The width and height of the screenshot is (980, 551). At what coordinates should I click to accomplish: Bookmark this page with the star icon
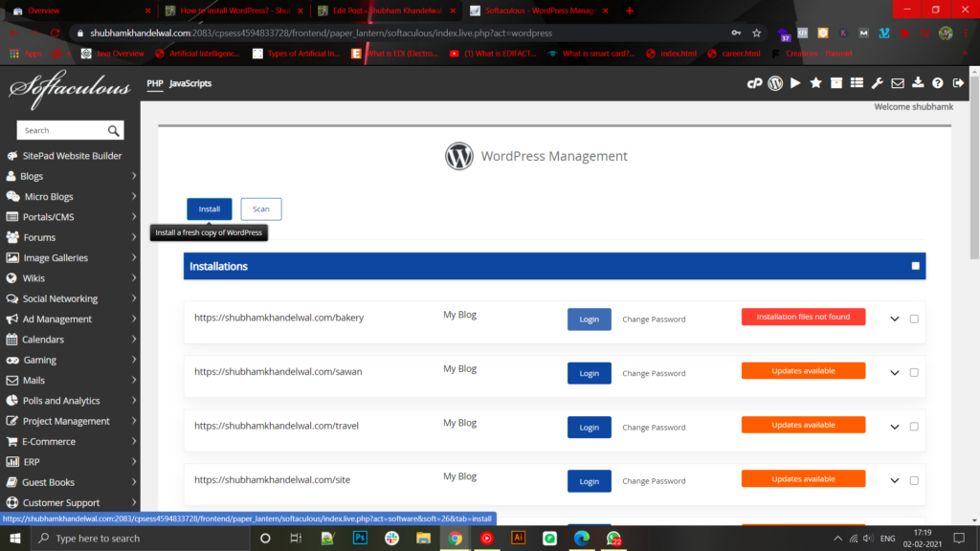coord(757,33)
